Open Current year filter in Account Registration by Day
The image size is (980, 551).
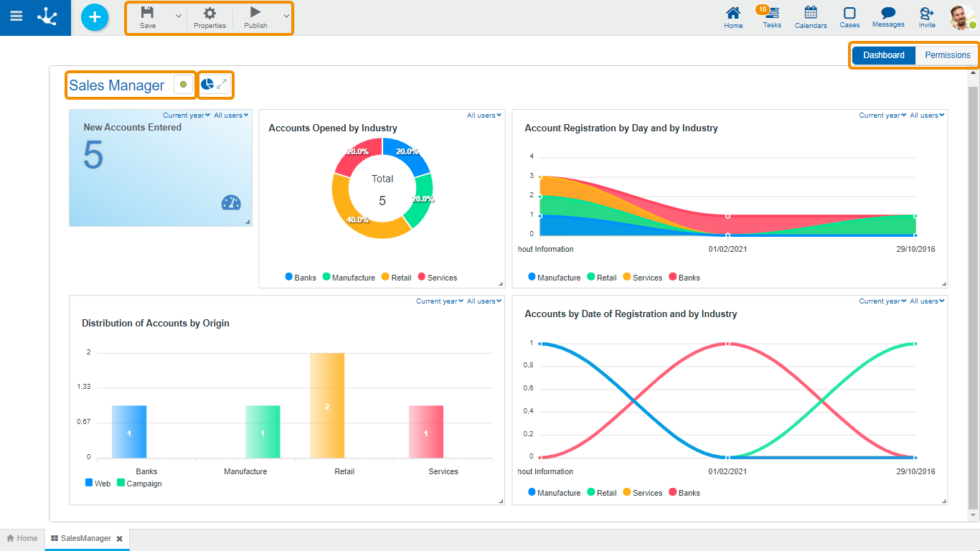pyautogui.click(x=883, y=115)
